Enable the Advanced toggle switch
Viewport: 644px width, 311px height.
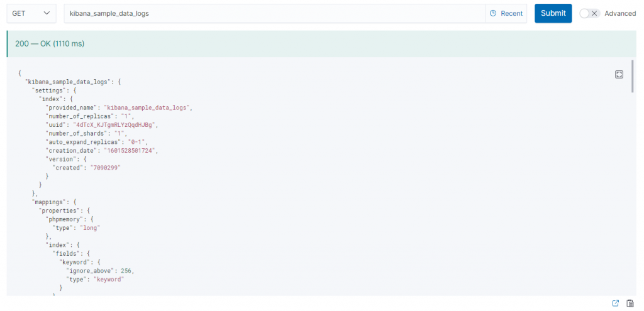coord(590,14)
